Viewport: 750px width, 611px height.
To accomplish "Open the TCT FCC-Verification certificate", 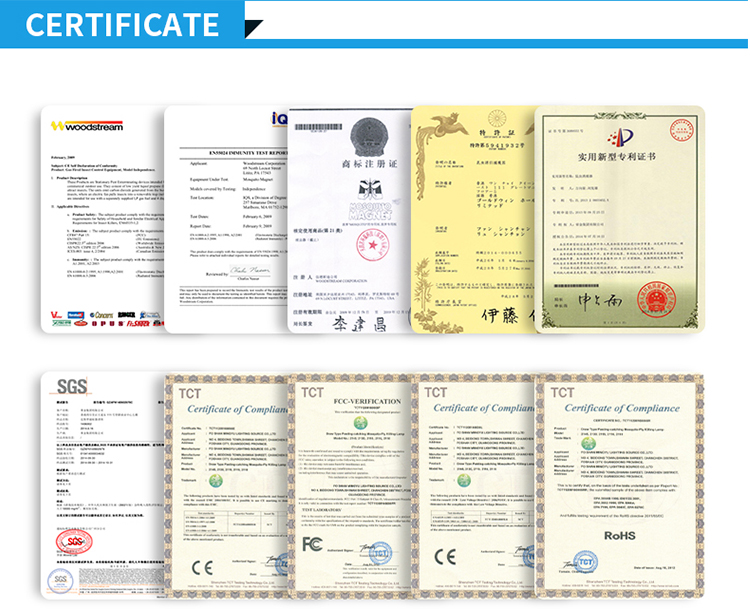I will coord(350,486).
